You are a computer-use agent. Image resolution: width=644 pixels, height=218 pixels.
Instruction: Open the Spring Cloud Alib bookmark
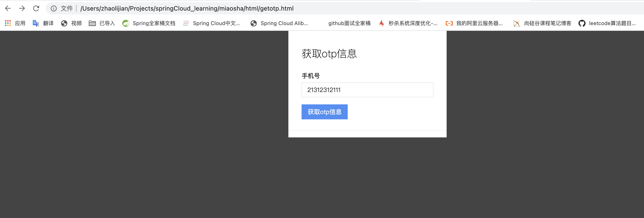pos(279,23)
